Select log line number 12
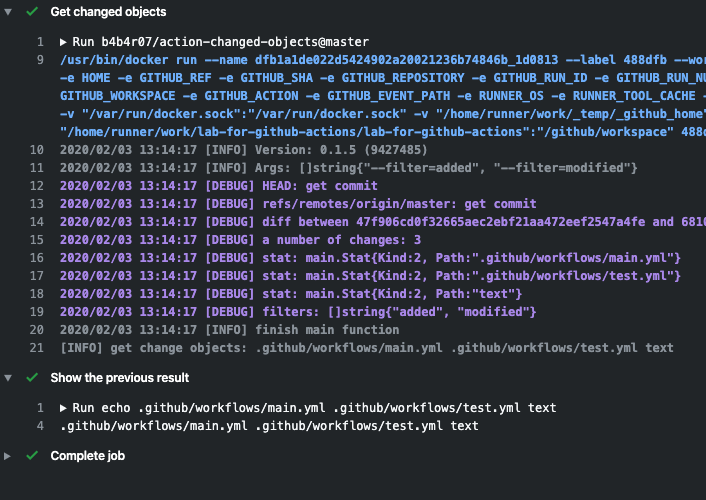706x500 pixels. point(37,186)
